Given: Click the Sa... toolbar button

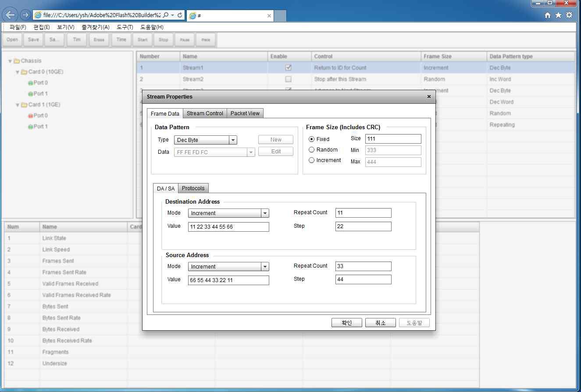Looking at the screenshot, I should 54,40.
